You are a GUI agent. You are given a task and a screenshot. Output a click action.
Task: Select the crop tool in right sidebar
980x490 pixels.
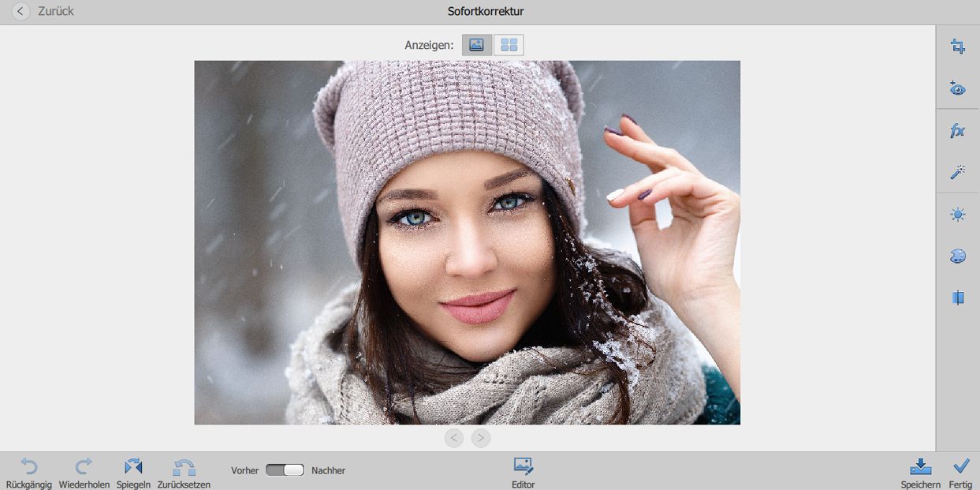[x=958, y=47]
